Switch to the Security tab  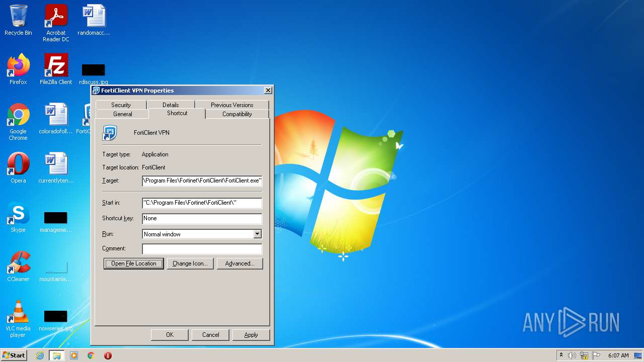(121, 105)
